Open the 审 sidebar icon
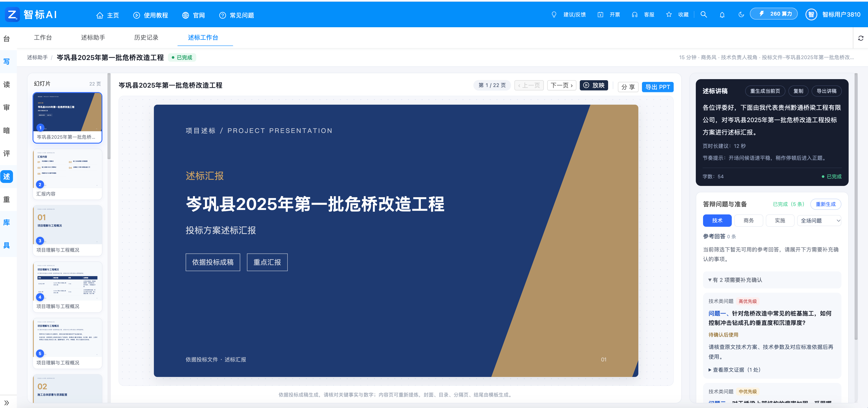The image size is (868, 408). [6, 107]
